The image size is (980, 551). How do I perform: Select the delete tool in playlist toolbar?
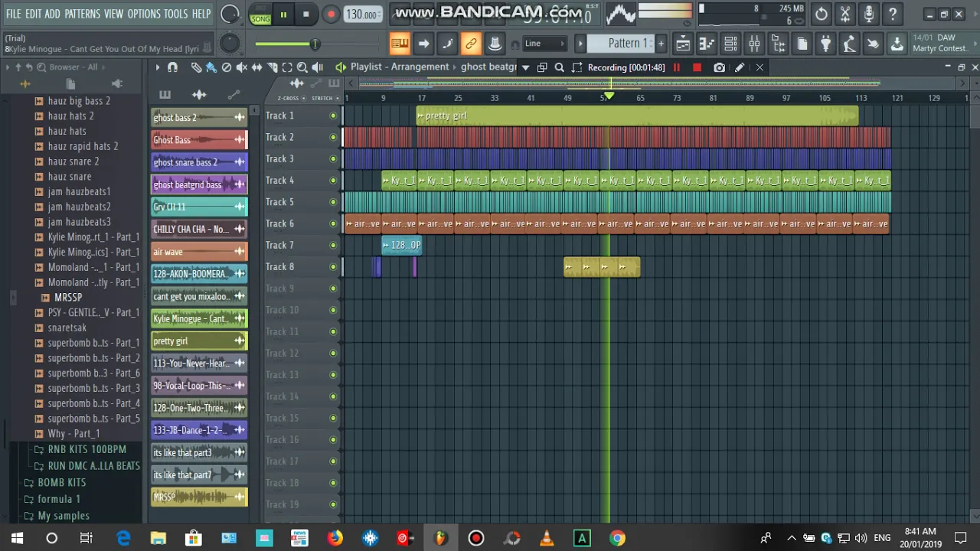point(227,67)
